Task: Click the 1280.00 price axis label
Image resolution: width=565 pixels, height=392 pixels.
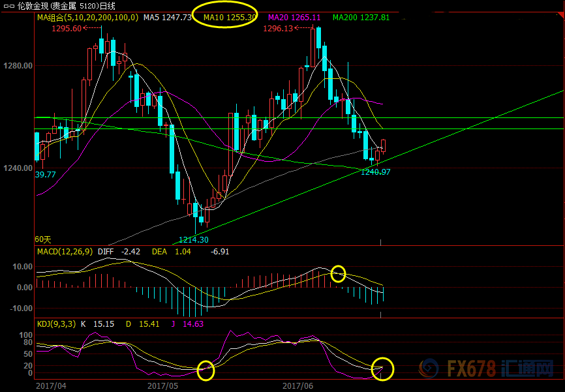Action: [x=18, y=66]
